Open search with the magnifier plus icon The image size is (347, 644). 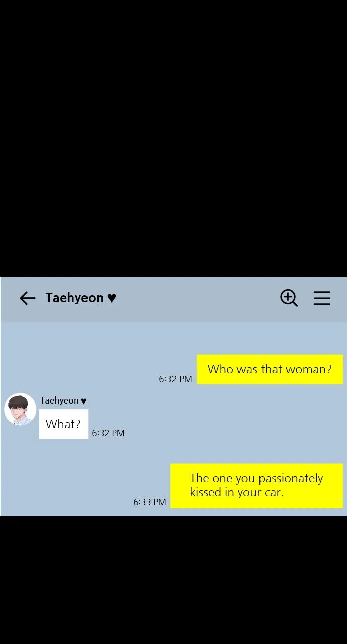(289, 298)
